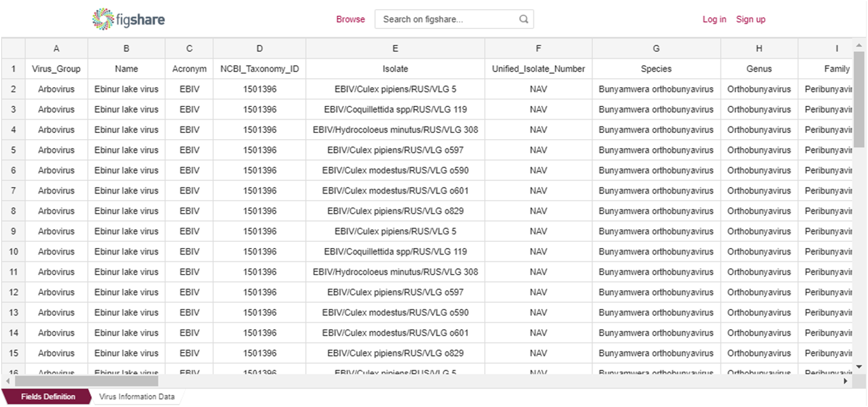The width and height of the screenshot is (868, 407).
Task: Select the Unified_Isolate_Number header cell
Action: coord(538,69)
